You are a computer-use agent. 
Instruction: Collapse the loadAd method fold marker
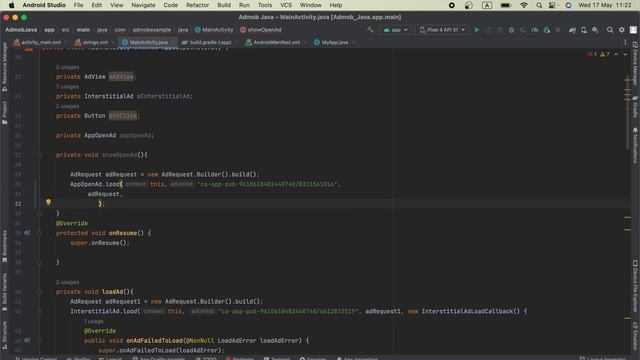click(x=40, y=292)
